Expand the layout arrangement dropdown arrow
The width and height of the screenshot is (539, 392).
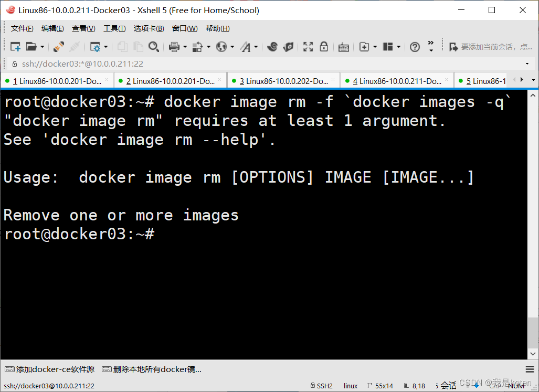(399, 47)
